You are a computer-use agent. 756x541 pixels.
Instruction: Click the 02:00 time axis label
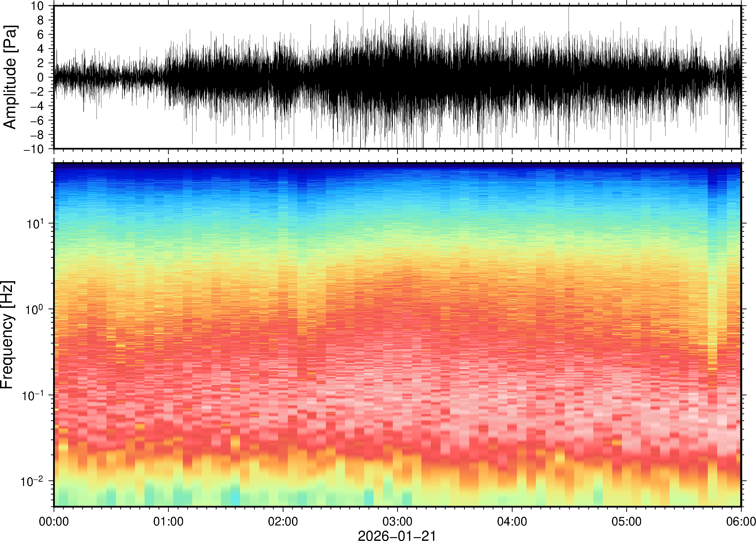[x=283, y=521]
